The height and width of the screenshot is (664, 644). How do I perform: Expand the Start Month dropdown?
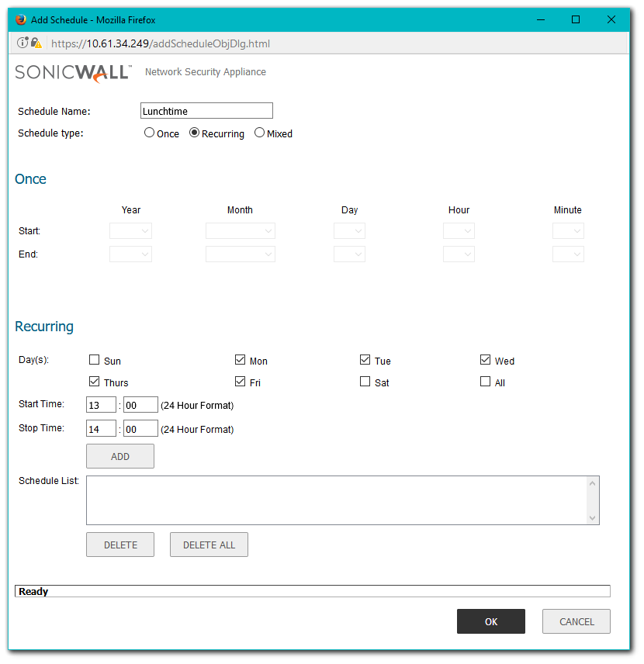point(240,231)
